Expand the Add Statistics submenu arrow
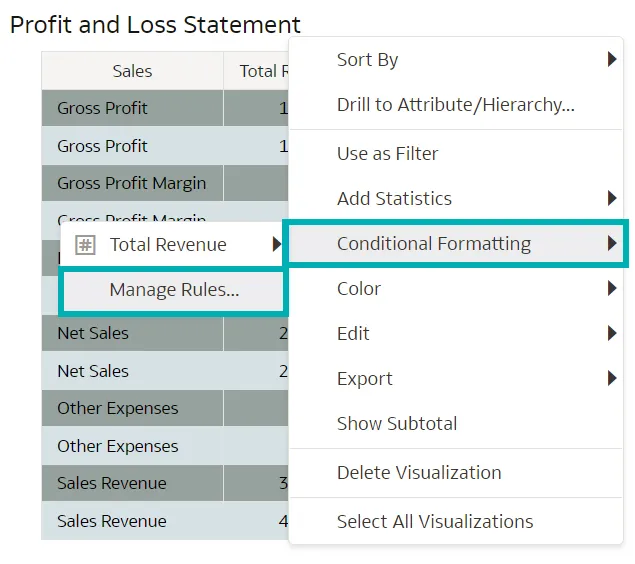This screenshot has width=635, height=564. click(612, 199)
